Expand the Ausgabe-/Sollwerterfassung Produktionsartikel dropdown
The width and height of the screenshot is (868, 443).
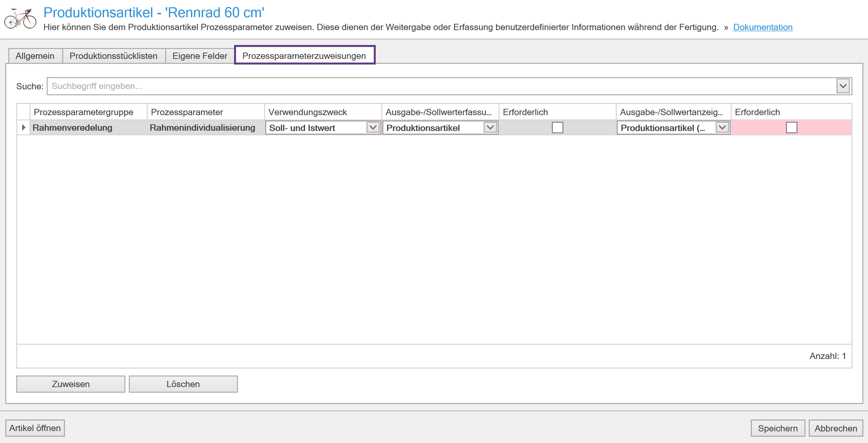pyautogui.click(x=490, y=128)
